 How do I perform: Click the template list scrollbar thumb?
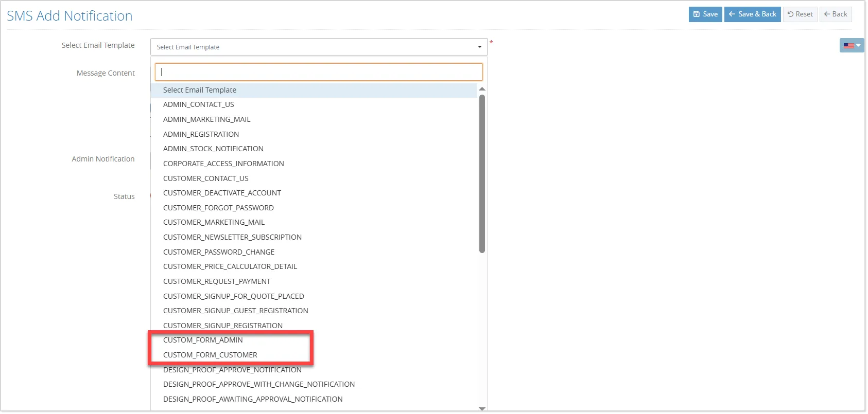point(482,174)
